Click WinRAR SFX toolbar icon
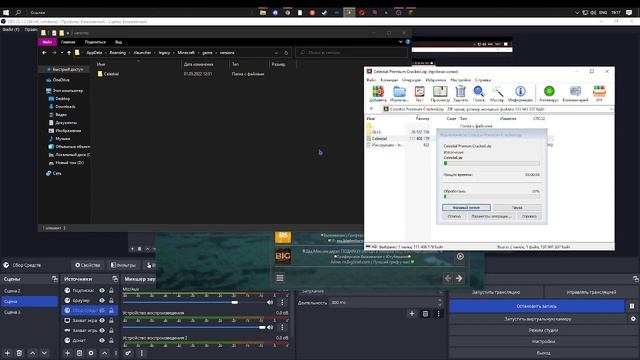This screenshot has width=640, height=360. (x=599, y=94)
